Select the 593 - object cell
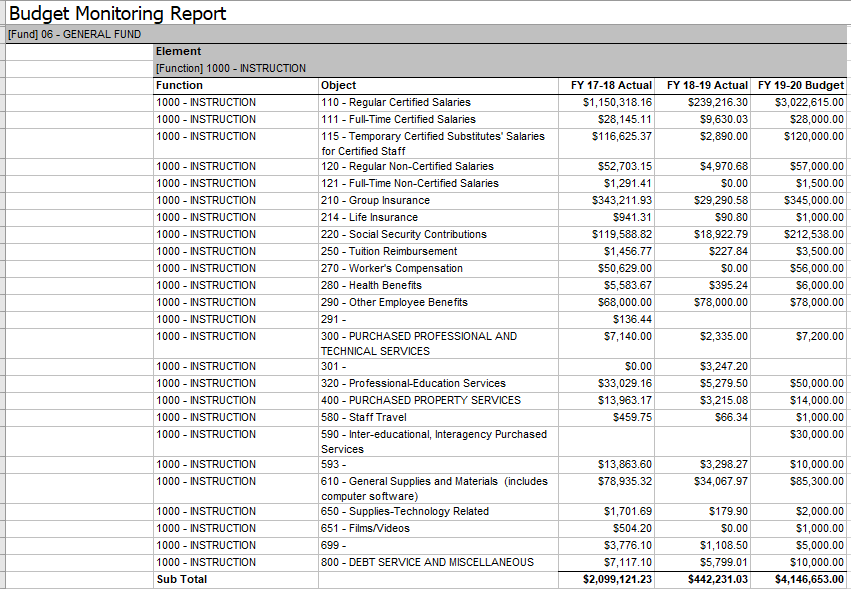Screen dimensions: 851x589 click(439, 465)
